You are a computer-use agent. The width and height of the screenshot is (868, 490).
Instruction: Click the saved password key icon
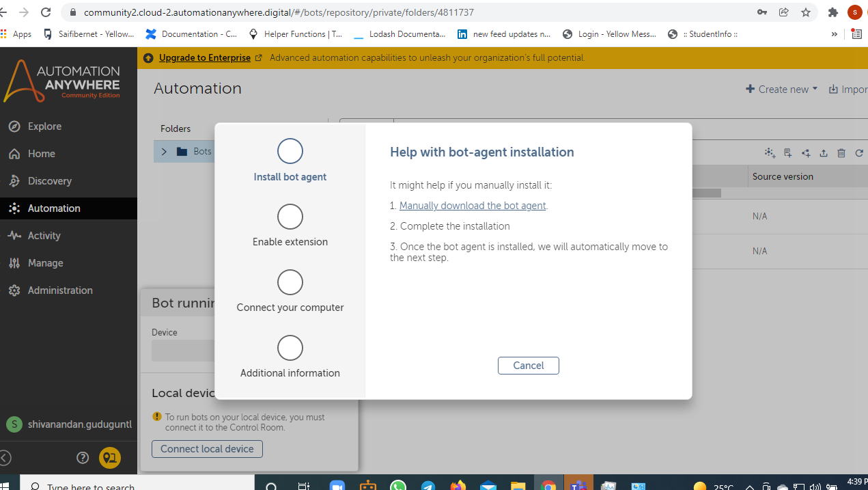762,12
